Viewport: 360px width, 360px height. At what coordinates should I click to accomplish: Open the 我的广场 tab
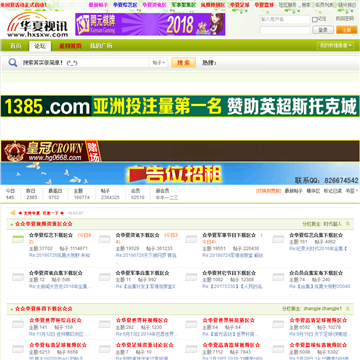tap(101, 46)
